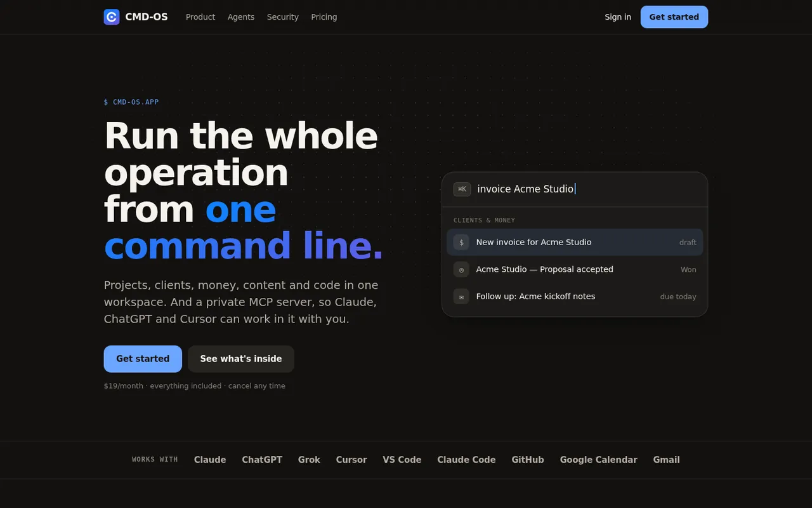Click the due today label
The image size is (812, 508).
pos(678,297)
